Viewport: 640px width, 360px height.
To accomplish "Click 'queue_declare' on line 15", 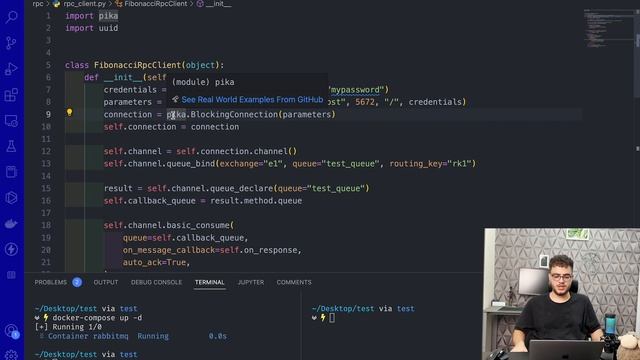I will pos(241,189).
